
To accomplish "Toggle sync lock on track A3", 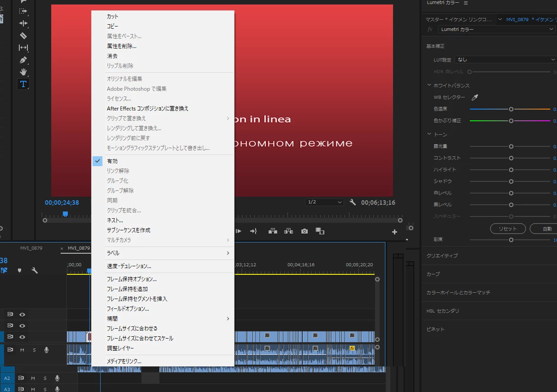I will tap(21, 389).
